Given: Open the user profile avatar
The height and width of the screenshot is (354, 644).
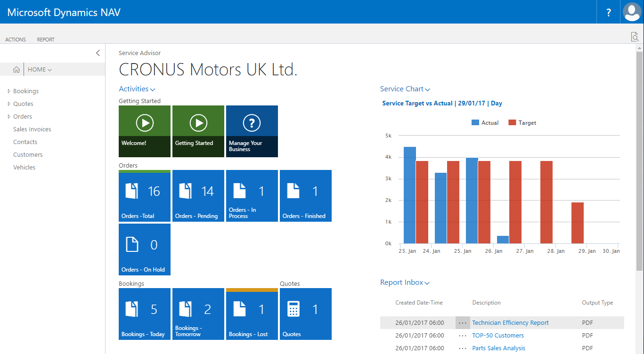Looking at the screenshot, I should click(x=632, y=12).
